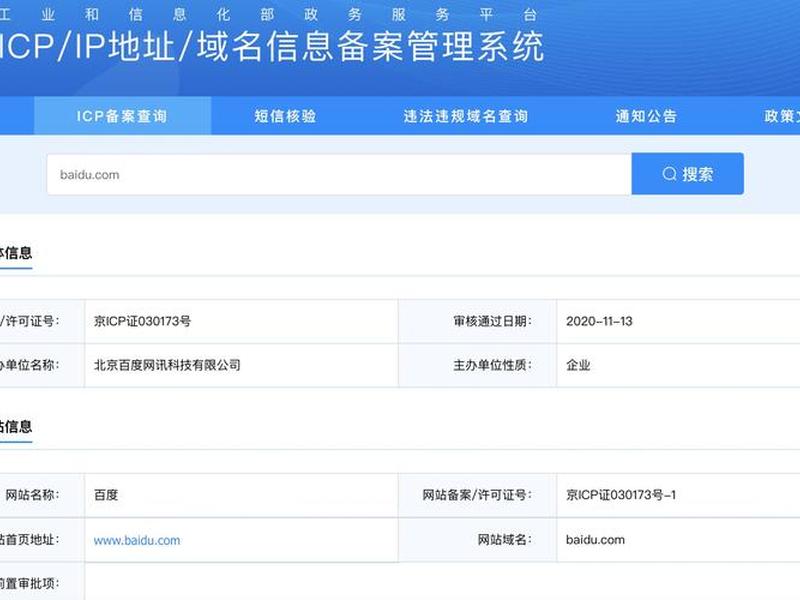Image resolution: width=800 pixels, height=600 pixels.
Task: Click the page title ICP/IP地址/域名信息备案管理系统
Action: click(270, 47)
